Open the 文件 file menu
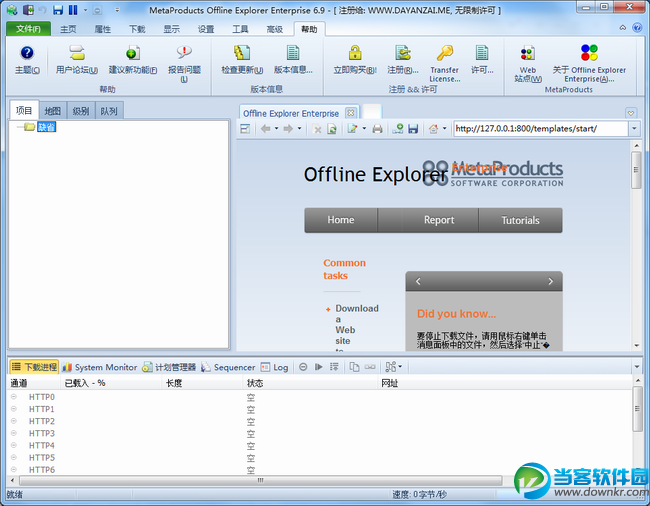 (x=27, y=29)
